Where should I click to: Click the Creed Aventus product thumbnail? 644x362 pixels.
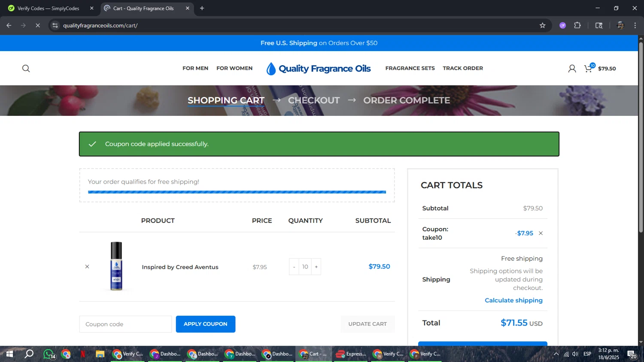116,266
